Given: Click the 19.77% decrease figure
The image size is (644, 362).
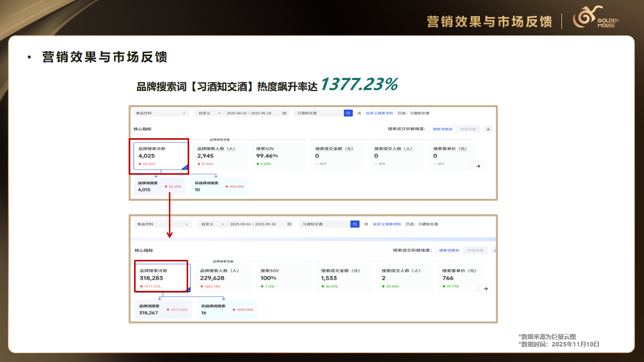Looking at the screenshot, I should [x=453, y=286].
